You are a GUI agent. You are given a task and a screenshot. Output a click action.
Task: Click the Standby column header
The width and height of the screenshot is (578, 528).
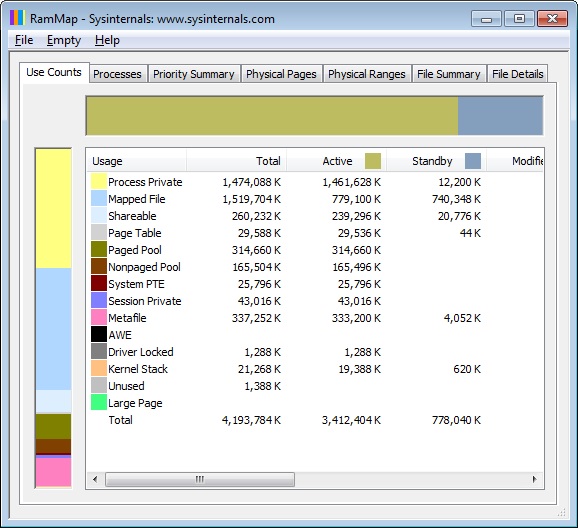point(436,161)
